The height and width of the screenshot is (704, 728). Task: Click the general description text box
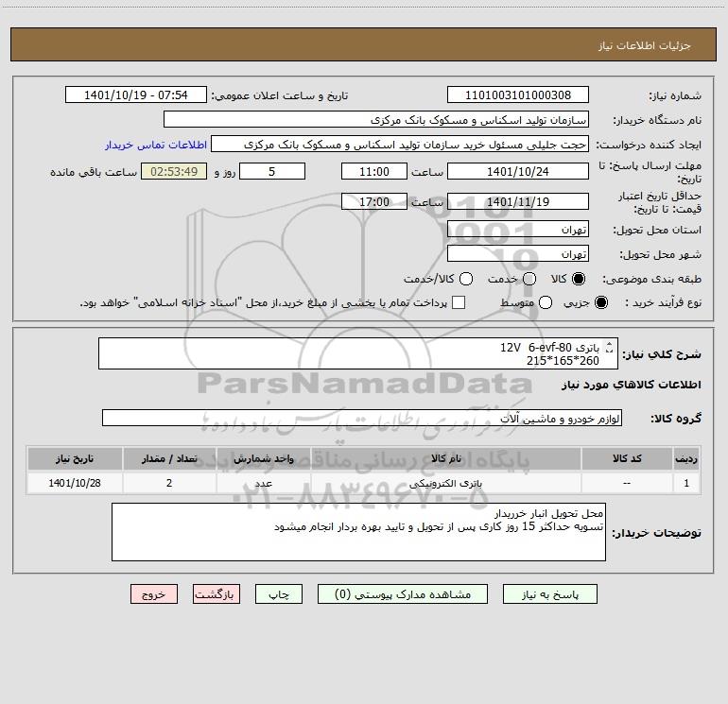(x=358, y=353)
